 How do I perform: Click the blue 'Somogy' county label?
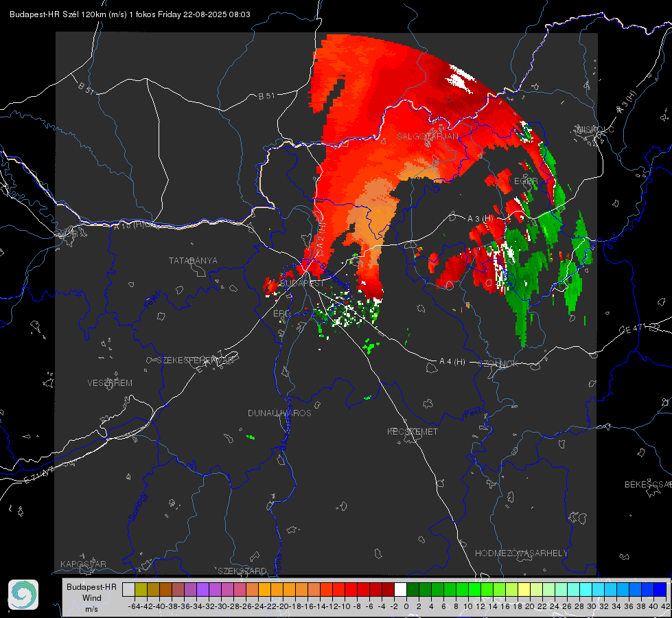[x=137, y=507]
